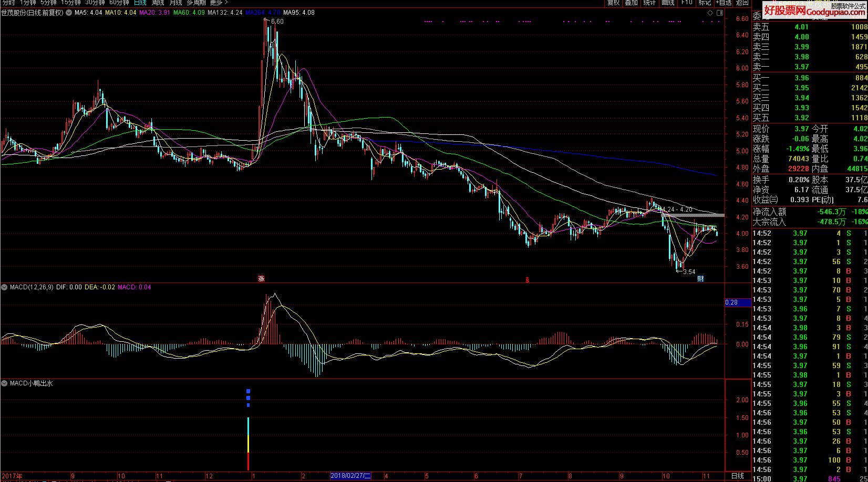Click the 卖一 price 3.97
Viewport: 868px width, 482px height.
801,67
